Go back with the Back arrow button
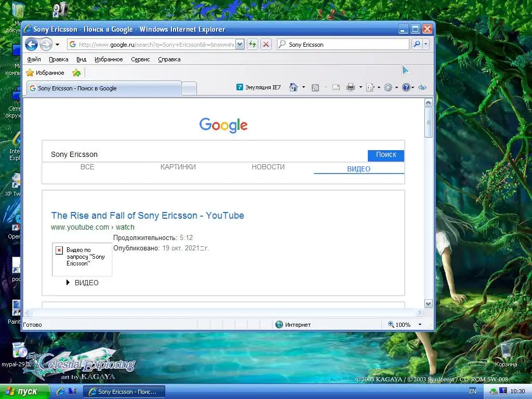 (x=31, y=45)
